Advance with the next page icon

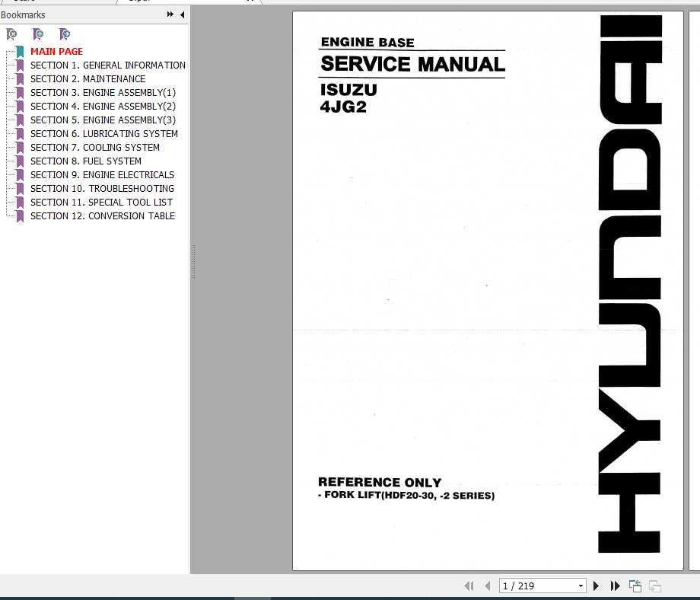click(596, 586)
